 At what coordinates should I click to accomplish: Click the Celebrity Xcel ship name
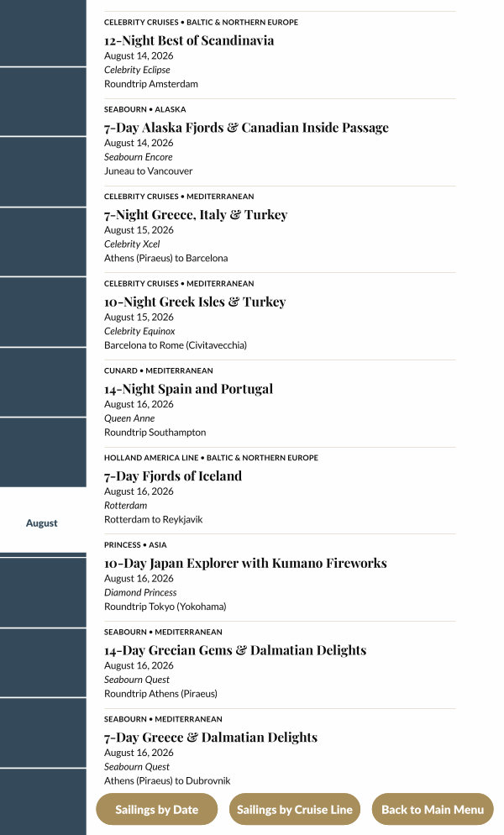point(132,244)
